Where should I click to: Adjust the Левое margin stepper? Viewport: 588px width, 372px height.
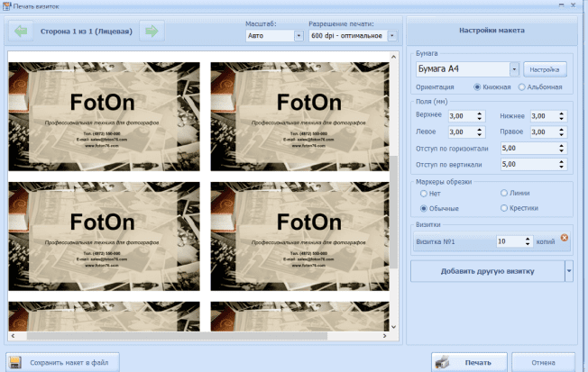[479, 132]
